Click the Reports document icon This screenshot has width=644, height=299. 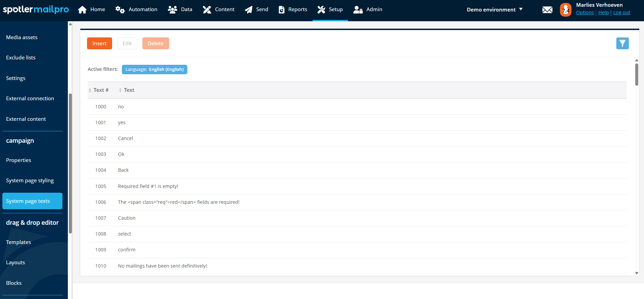(281, 10)
